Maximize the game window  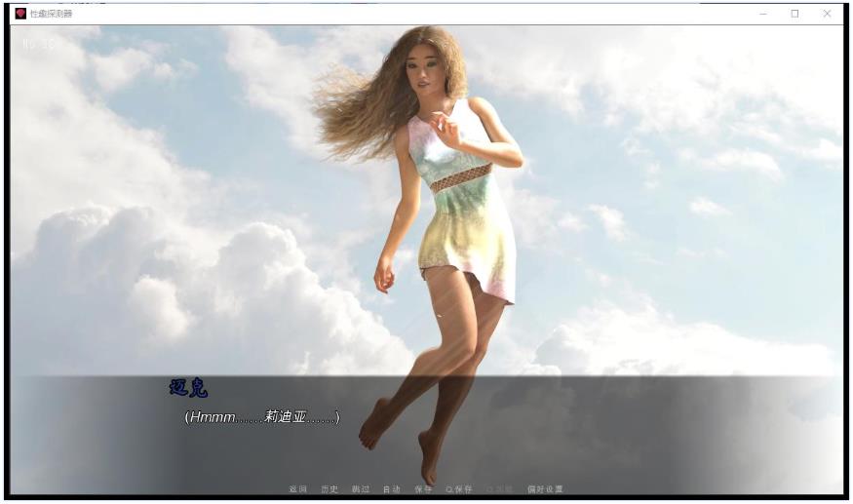[795, 14]
